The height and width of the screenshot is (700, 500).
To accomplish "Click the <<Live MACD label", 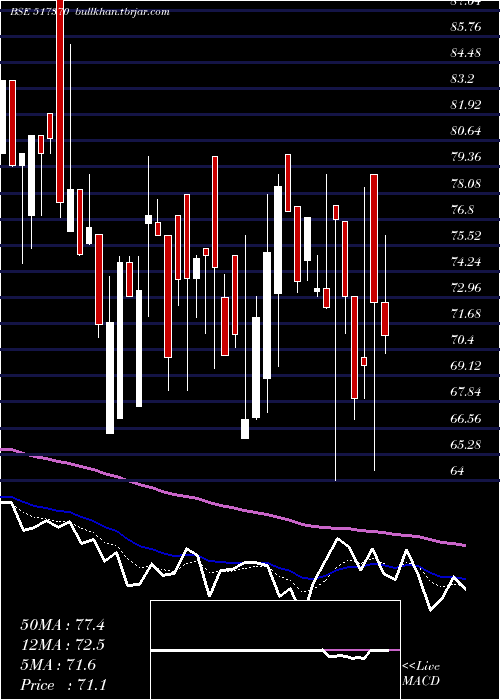I will point(421,674).
